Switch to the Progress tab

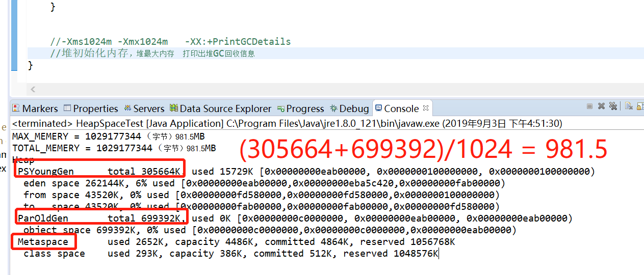click(x=301, y=108)
